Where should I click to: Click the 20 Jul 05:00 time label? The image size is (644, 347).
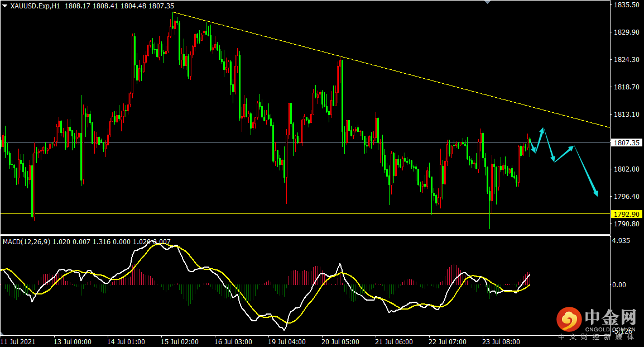coord(340,341)
